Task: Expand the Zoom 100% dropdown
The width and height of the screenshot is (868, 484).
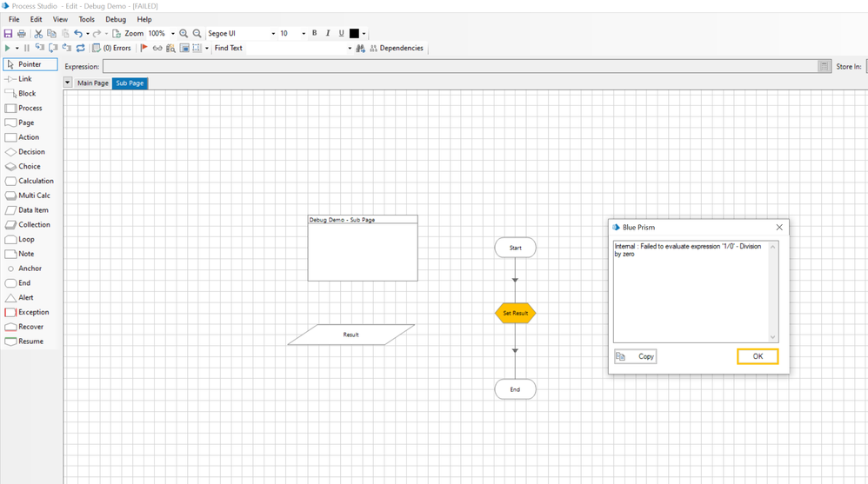Action: pyautogui.click(x=173, y=34)
